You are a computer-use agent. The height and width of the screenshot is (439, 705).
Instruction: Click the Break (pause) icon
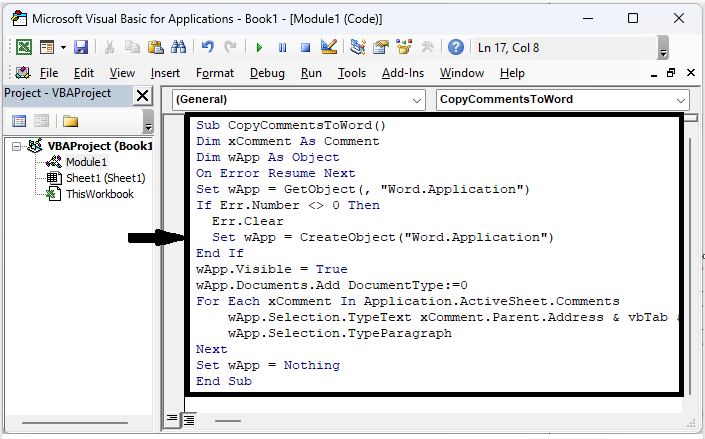(282, 47)
